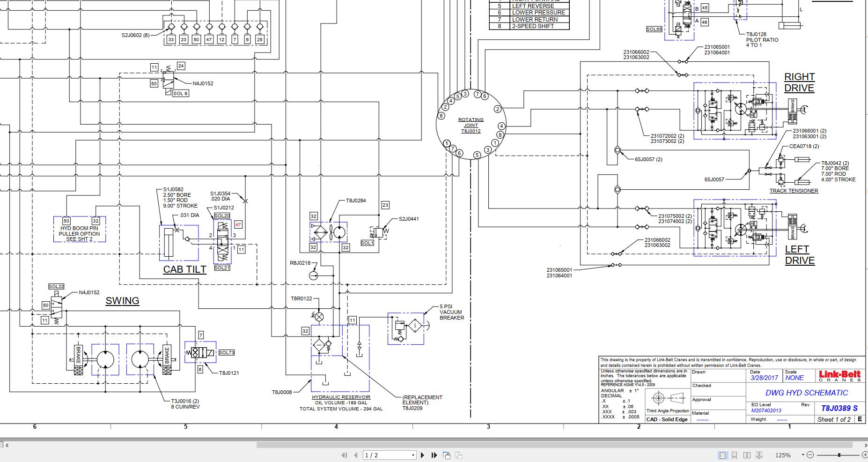Jump to the last page
The height and width of the screenshot is (462, 868).
[x=434, y=455]
